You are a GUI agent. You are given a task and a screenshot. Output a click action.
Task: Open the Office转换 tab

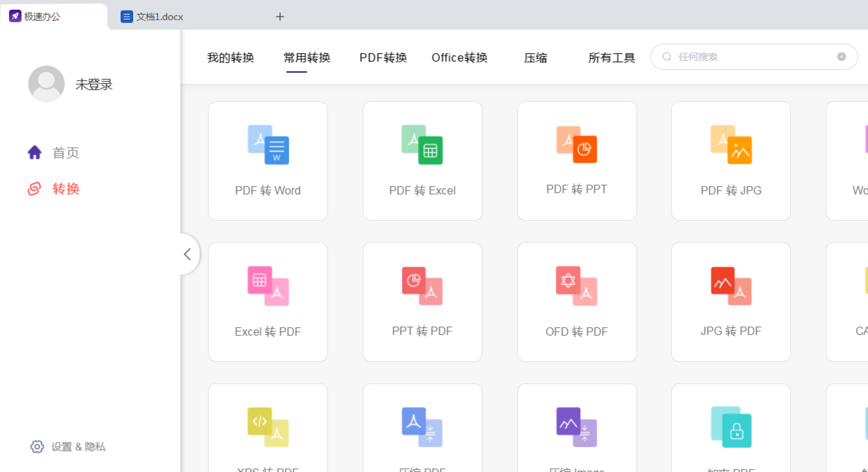[459, 58]
